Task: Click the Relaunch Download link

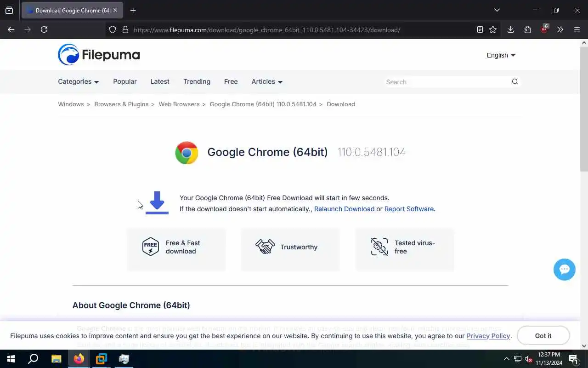Action: pyautogui.click(x=344, y=209)
